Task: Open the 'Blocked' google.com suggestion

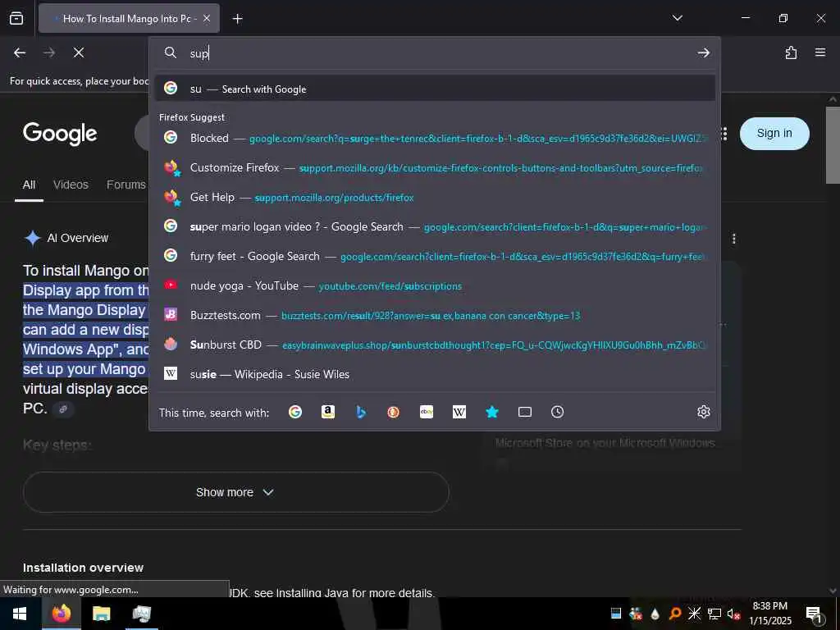Action: coord(435,138)
